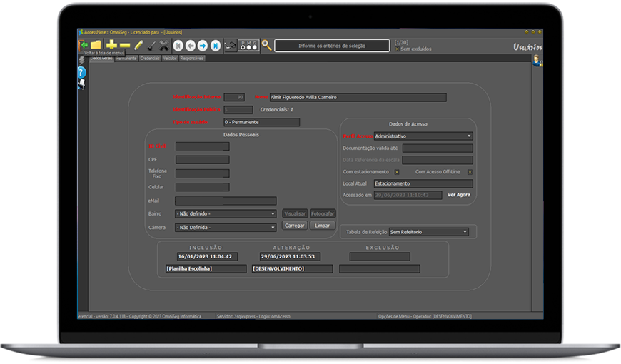Image resolution: width=621 pixels, height=364 pixels.
Task: Open the blue help question mark icon
Action: point(81,72)
